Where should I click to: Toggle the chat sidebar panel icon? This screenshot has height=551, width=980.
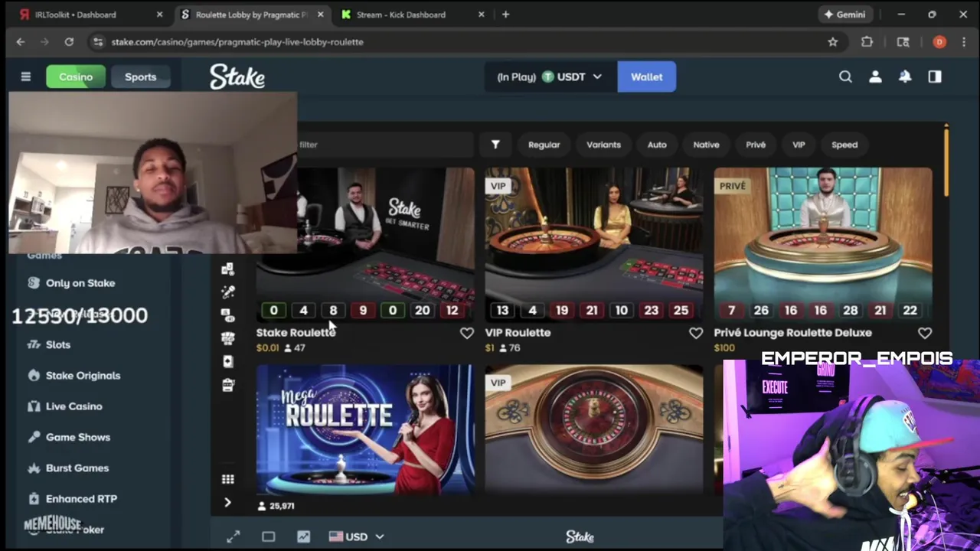935,77
